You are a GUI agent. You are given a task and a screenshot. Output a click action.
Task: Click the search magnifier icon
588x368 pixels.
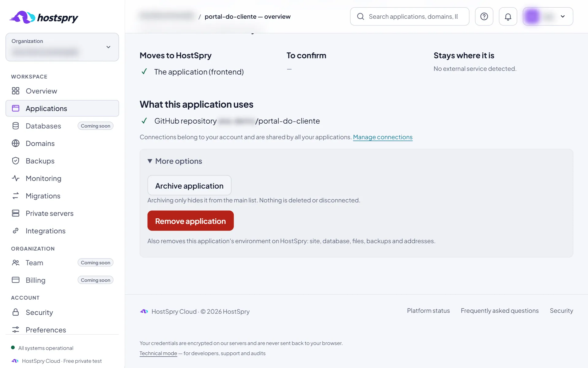pyautogui.click(x=361, y=17)
